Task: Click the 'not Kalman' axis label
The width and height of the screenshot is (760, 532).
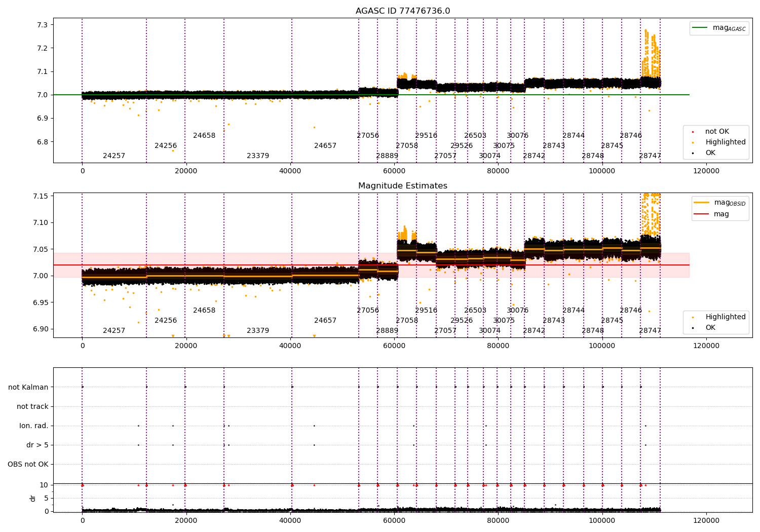Action: [28, 387]
